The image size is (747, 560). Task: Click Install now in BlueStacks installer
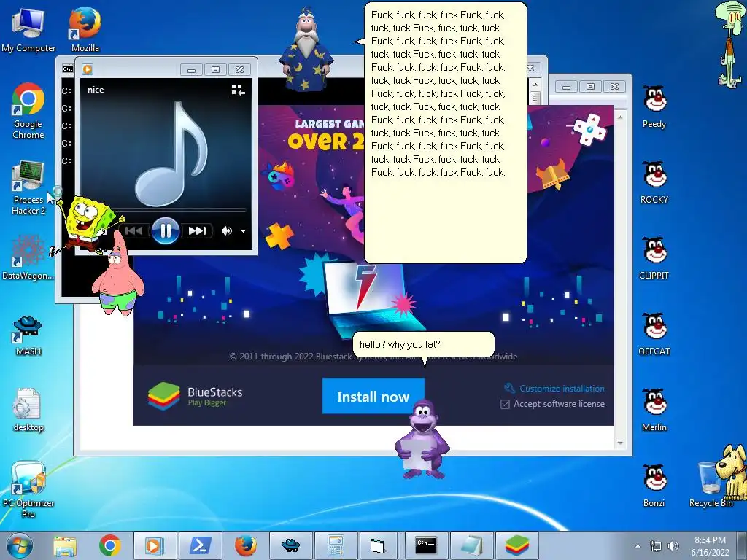click(x=373, y=396)
